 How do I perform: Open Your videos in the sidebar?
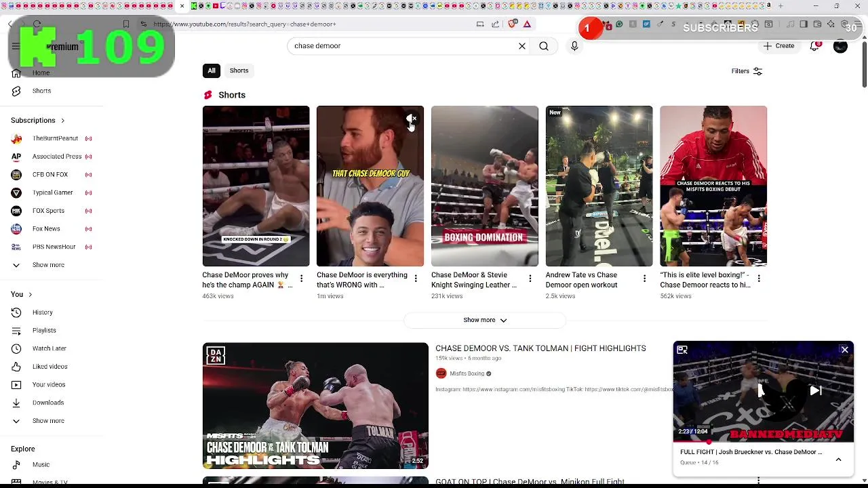coord(49,385)
